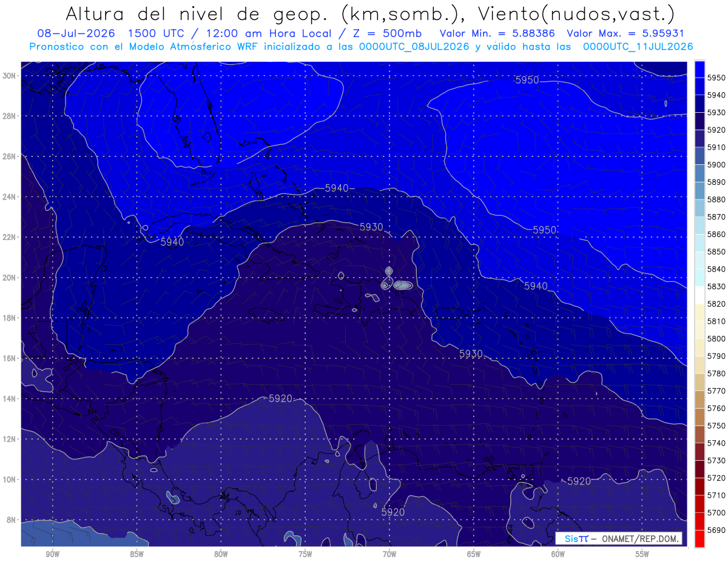Click the '22N' latitude axis label
Screen dimensions: 728x562
9,237
